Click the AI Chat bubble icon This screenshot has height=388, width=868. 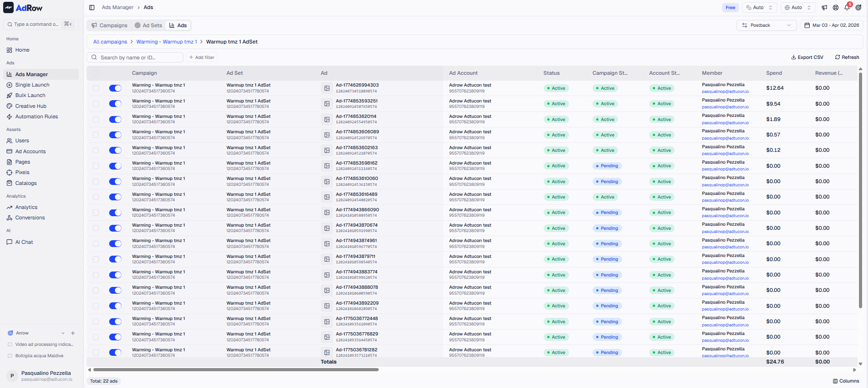click(x=10, y=242)
